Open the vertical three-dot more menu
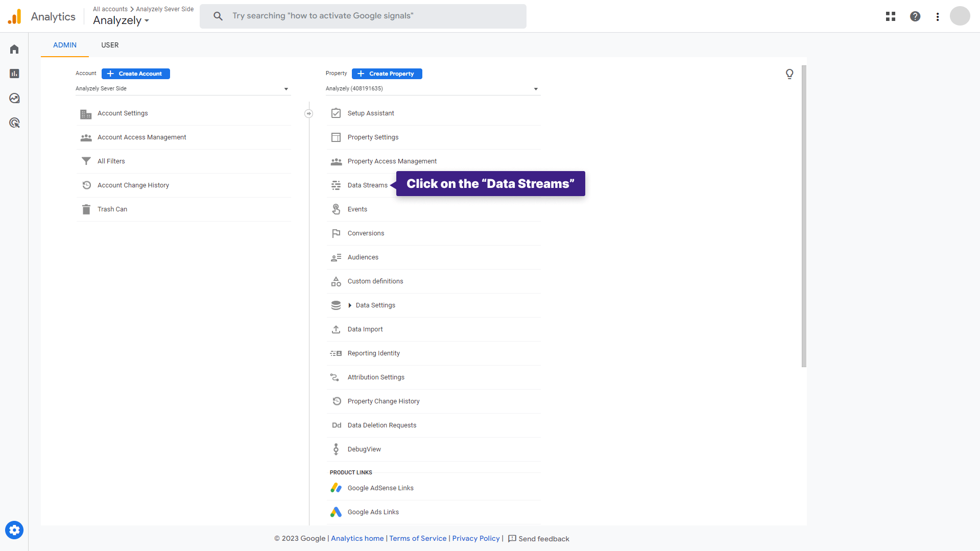 pos(938,16)
